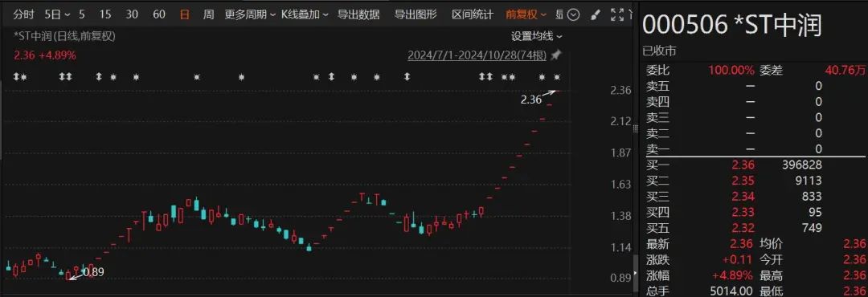868x297 pixels.
Task: Click the 卖一 row label
Action: [x=657, y=148]
